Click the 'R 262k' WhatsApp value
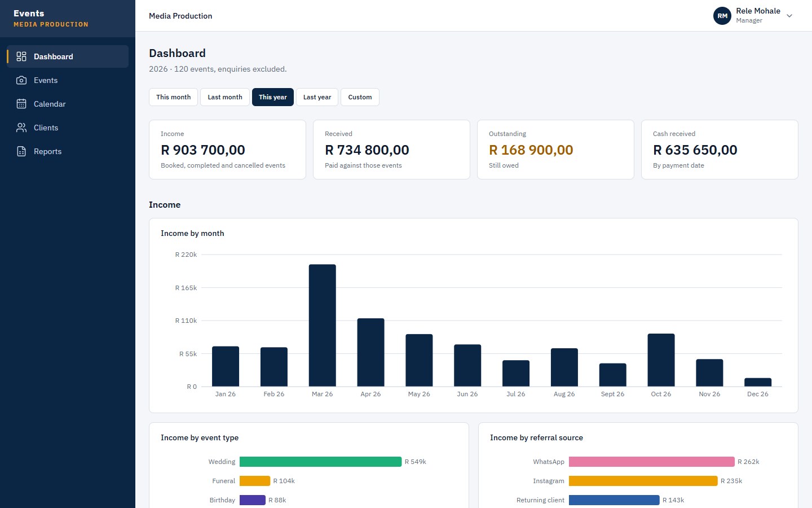 [x=748, y=462]
